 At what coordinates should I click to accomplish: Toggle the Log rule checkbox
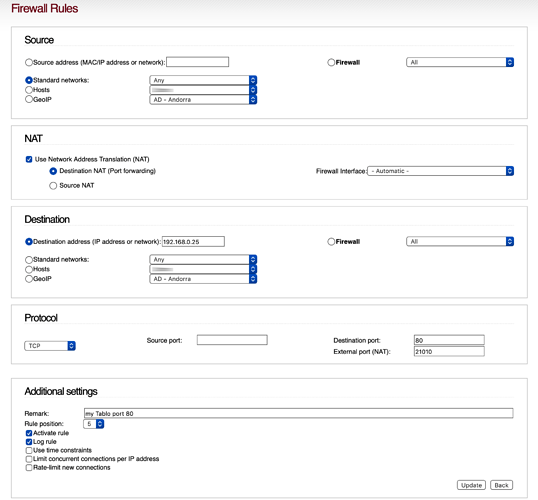[x=29, y=442]
